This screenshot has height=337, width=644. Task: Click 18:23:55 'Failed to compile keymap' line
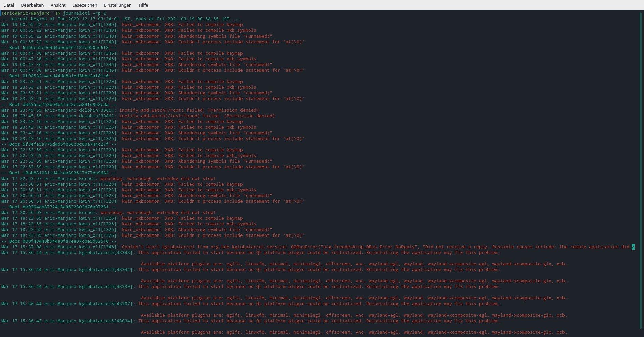tap(122, 218)
